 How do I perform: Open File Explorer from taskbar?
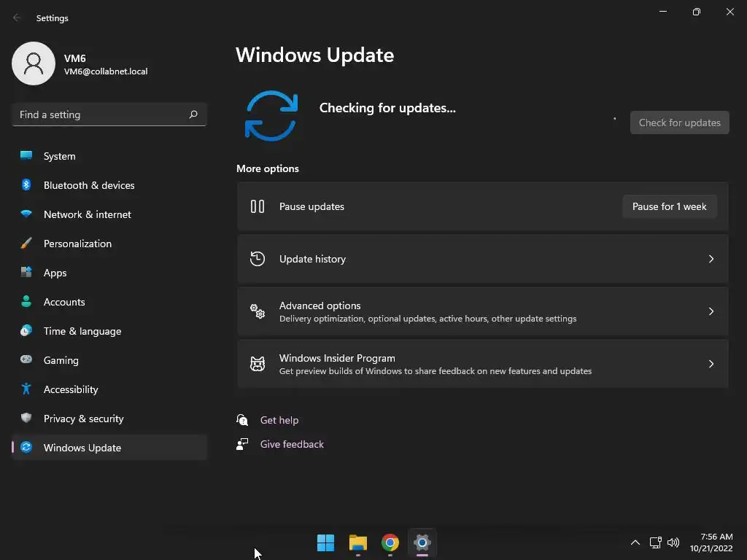coord(357,542)
